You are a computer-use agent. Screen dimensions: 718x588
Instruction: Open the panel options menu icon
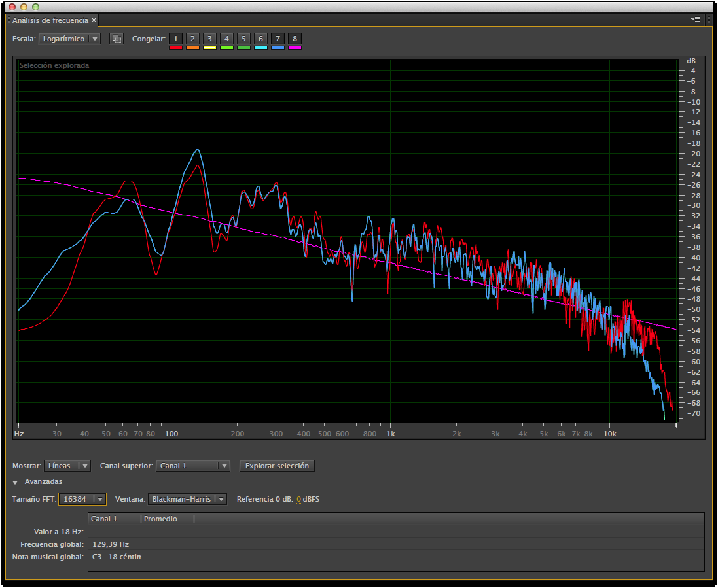[695, 20]
